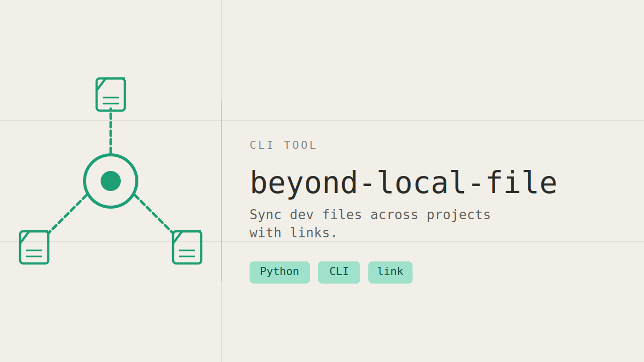The width and height of the screenshot is (644, 362).
Task: Click the CLI TOOL heading label
Action: [283, 145]
